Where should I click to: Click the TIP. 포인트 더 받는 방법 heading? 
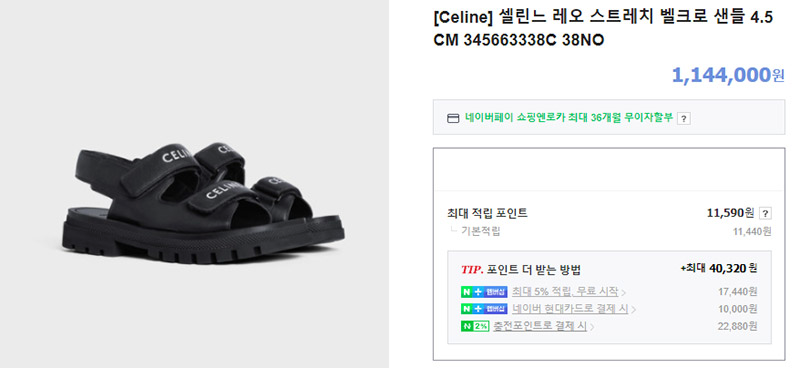click(521, 270)
